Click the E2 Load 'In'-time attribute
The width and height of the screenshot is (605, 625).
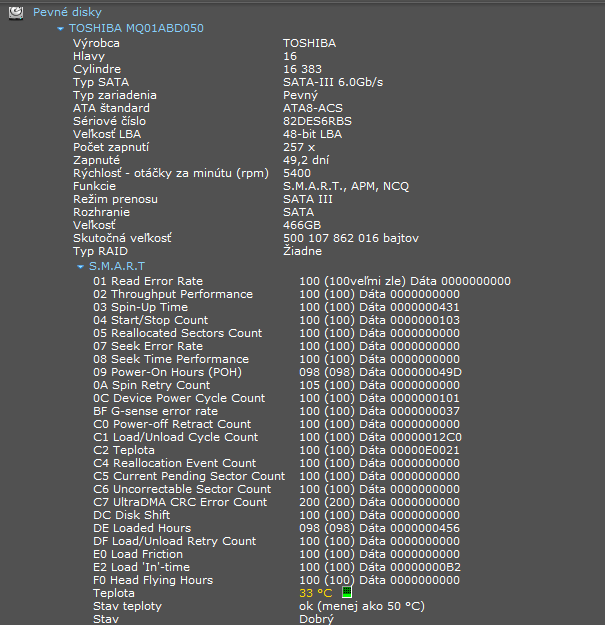[x=141, y=567]
